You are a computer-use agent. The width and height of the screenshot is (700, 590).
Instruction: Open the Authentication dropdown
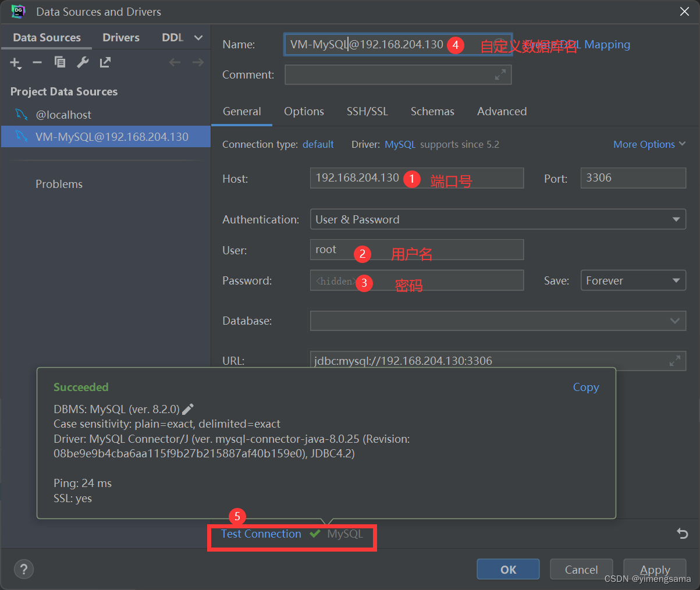pos(498,219)
